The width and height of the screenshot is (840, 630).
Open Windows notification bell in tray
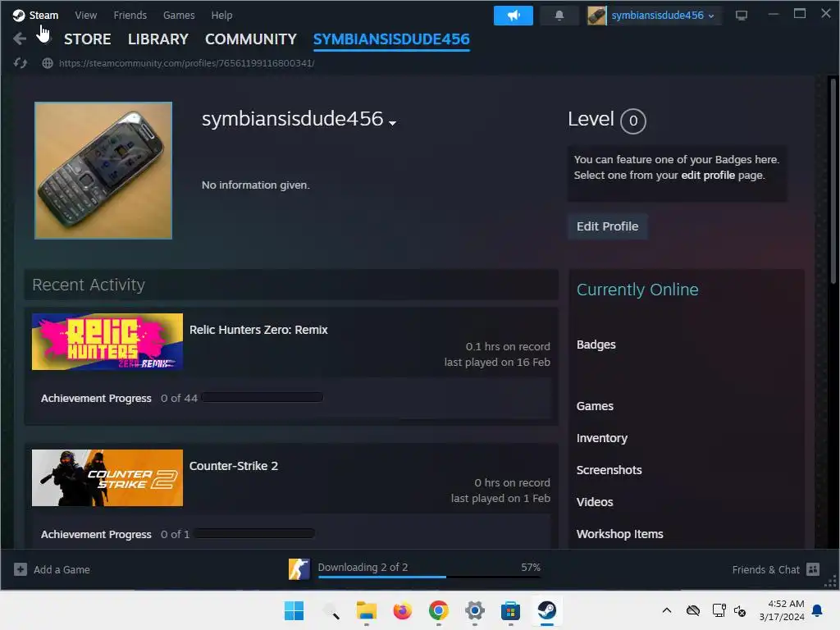[818, 610]
